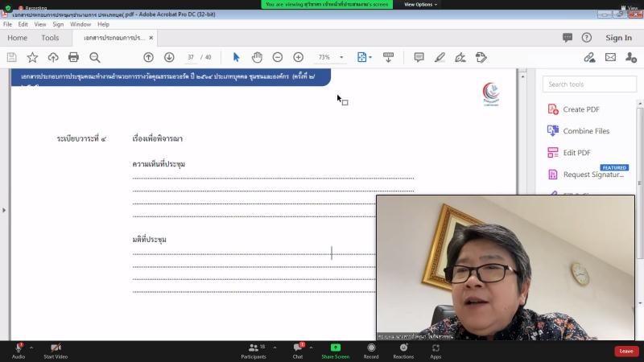
Task: Zoom in with plus icon
Action: [299, 57]
